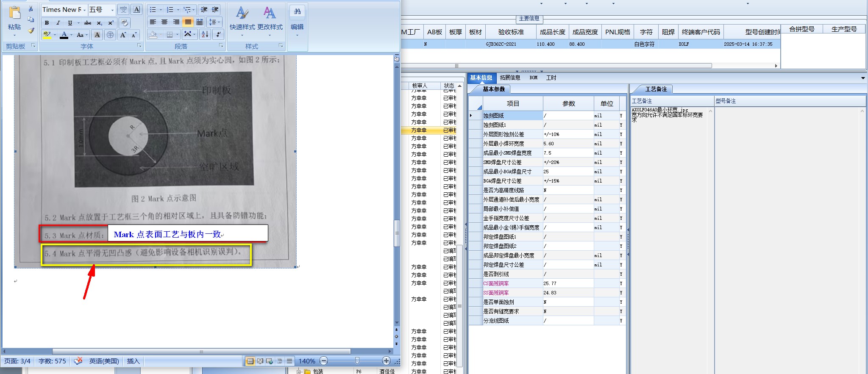Click the Enclose Characters icon
Screen dimensions: 868x374
pyautogui.click(x=110, y=35)
